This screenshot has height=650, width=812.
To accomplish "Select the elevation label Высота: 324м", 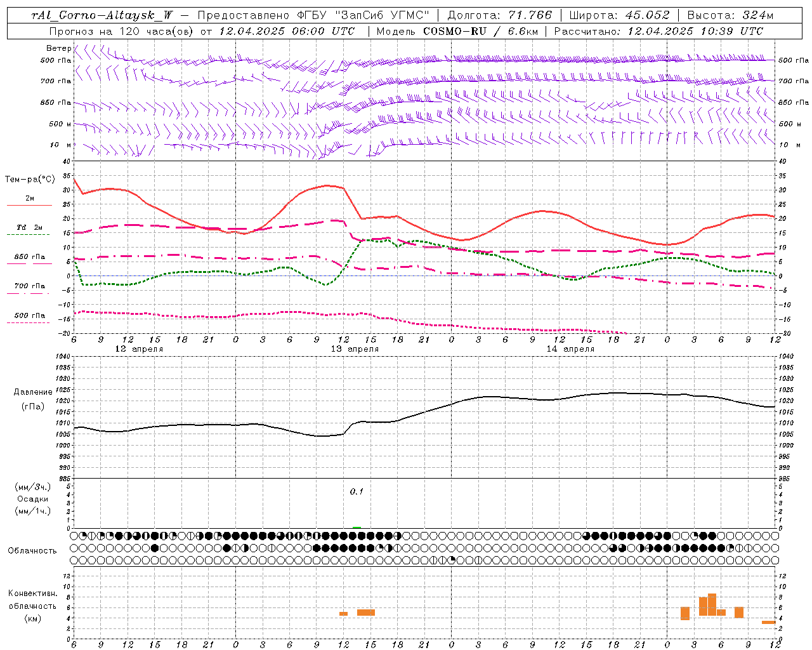I will pos(730,15).
